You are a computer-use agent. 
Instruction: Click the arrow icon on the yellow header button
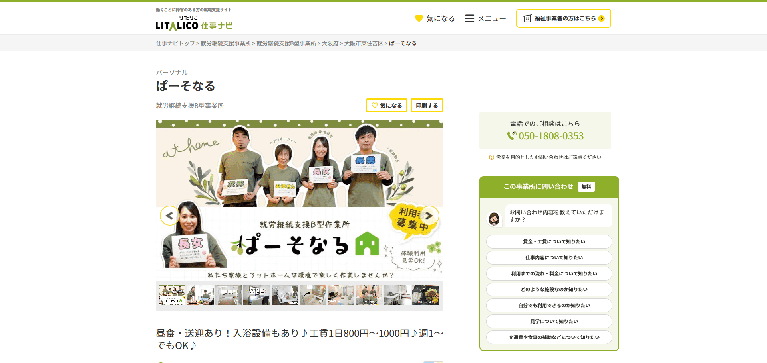tap(601, 19)
